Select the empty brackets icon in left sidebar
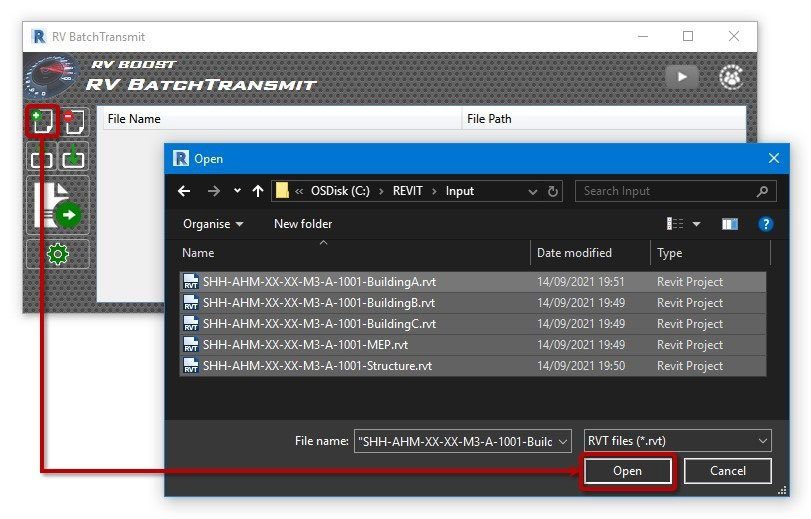 41,158
